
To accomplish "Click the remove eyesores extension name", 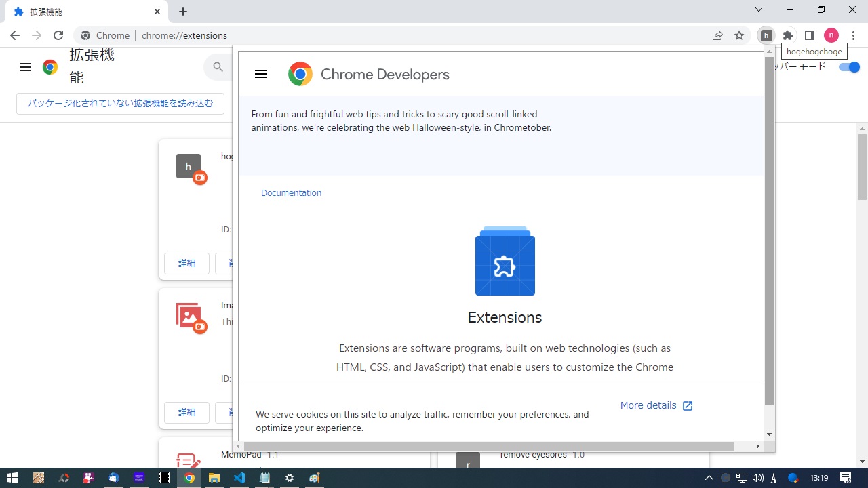I will [534, 455].
